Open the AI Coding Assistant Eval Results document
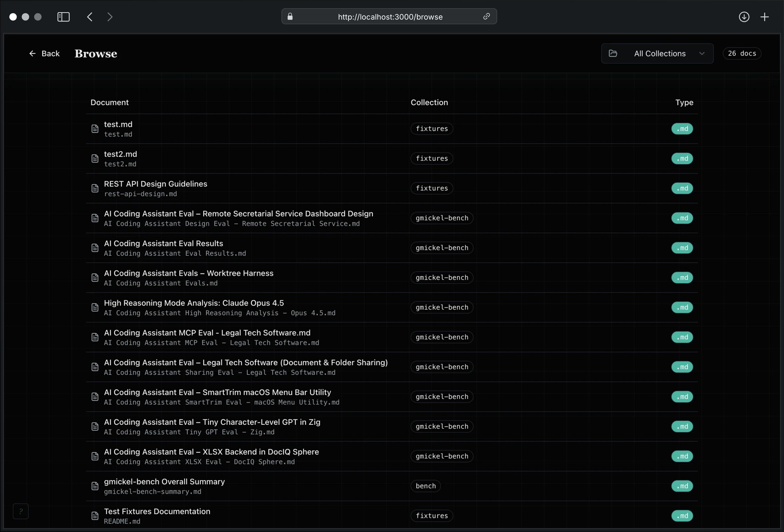 tap(163, 244)
